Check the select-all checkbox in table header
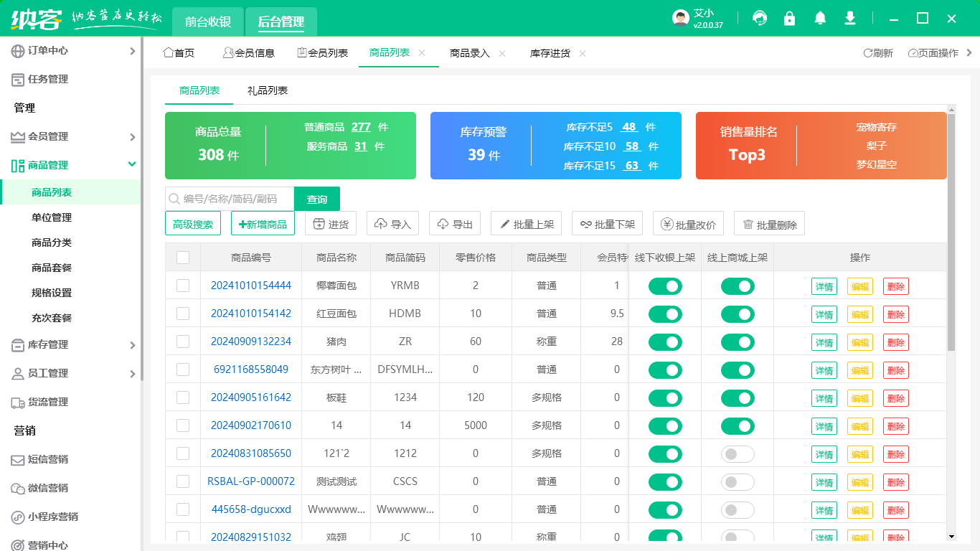Screen dimensions: 980x551 pos(183,258)
